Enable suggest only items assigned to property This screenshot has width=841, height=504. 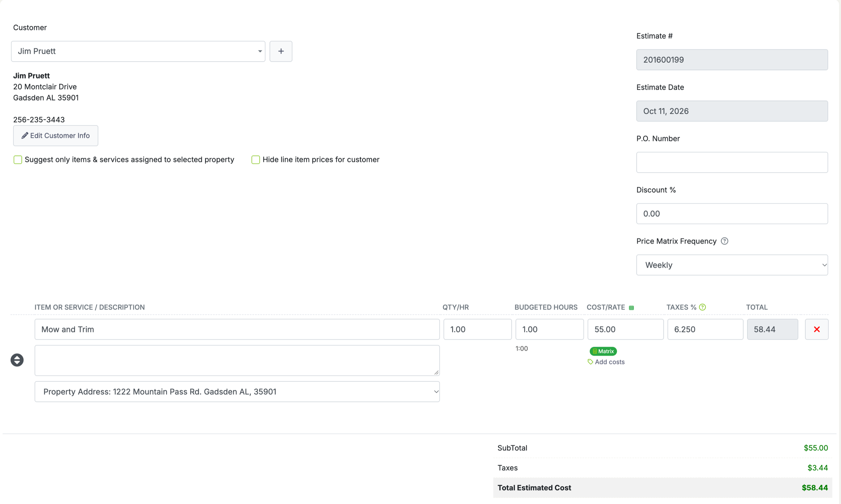(18, 160)
